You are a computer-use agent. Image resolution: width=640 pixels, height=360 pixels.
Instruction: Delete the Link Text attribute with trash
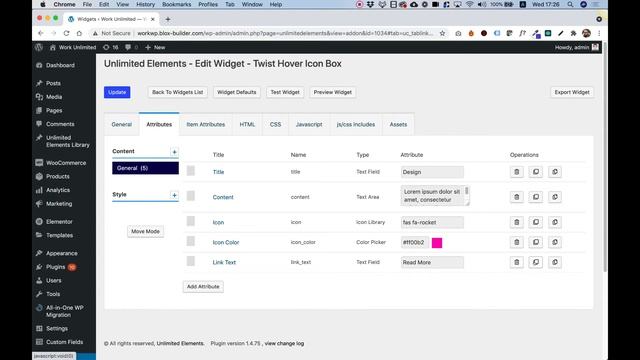(x=516, y=262)
